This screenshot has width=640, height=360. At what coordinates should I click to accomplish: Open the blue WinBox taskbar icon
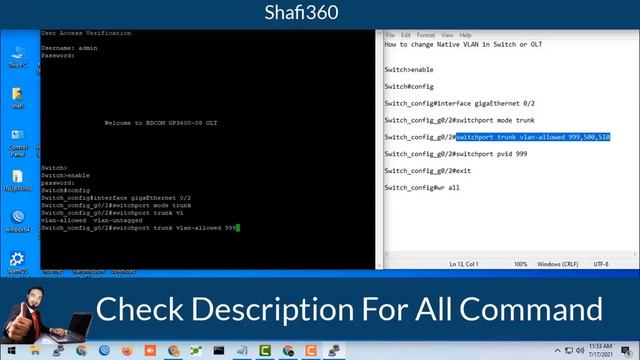click(104, 351)
